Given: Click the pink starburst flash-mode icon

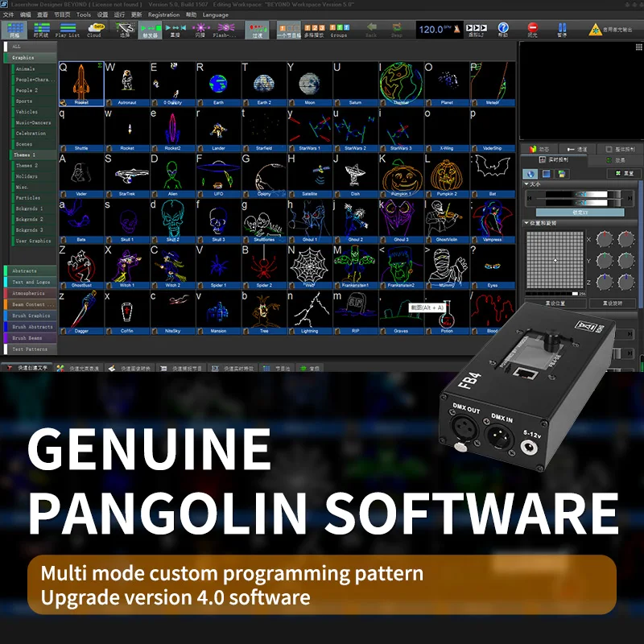Looking at the screenshot, I should pyautogui.click(x=200, y=30).
